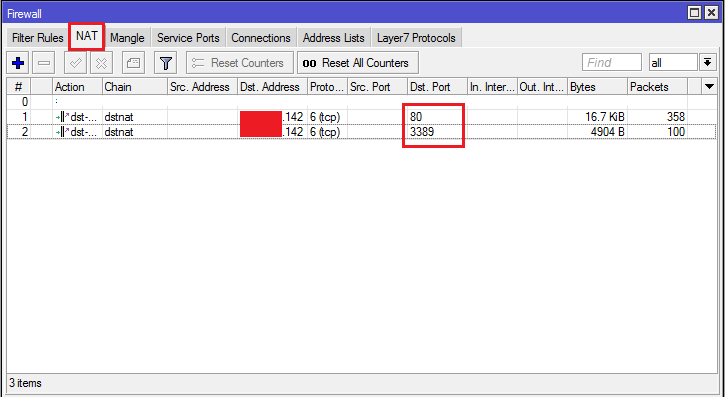This screenshot has height=397, width=725.
Task: Click the dst-nat action icon in row 1
Action: click(62, 117)
